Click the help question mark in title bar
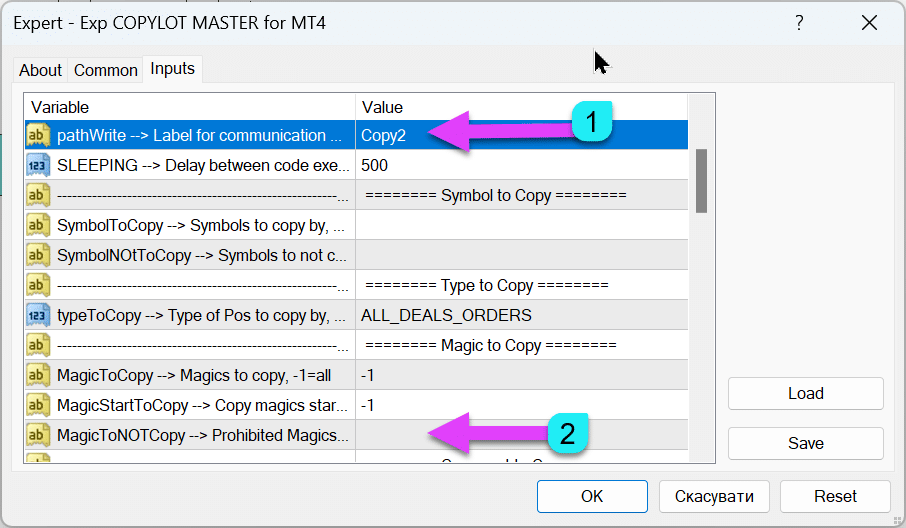The width and height of the screenshot is (906, 528). [797, 22]
